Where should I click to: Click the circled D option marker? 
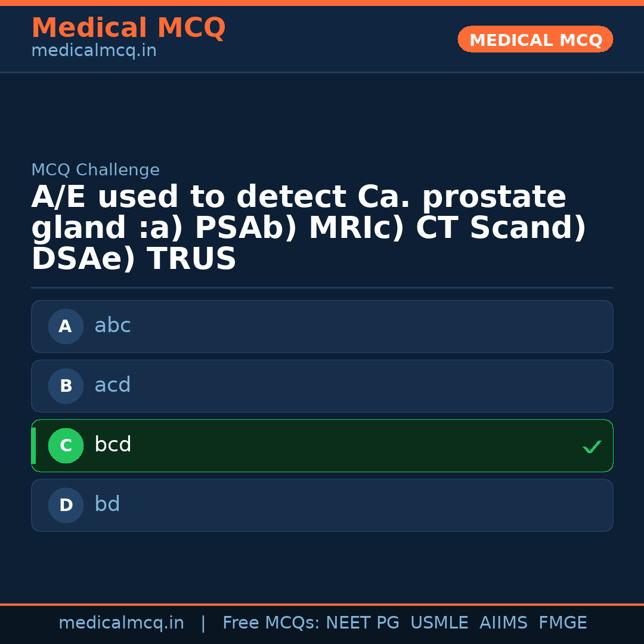click(66, 505)
